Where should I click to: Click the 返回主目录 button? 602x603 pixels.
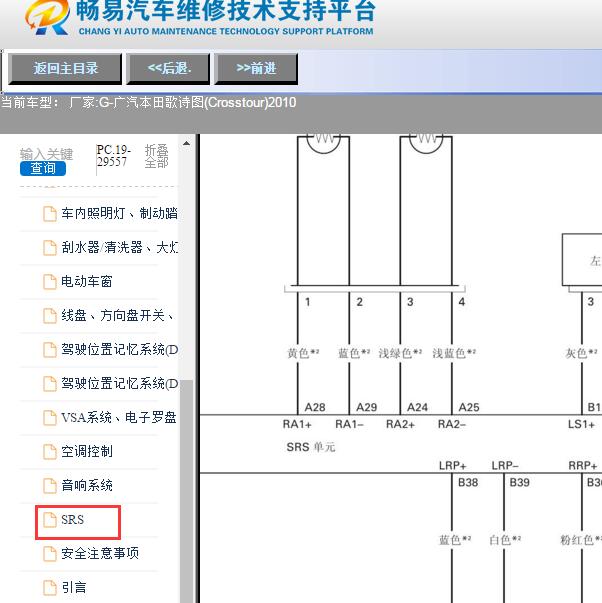[x=65, y=69]
